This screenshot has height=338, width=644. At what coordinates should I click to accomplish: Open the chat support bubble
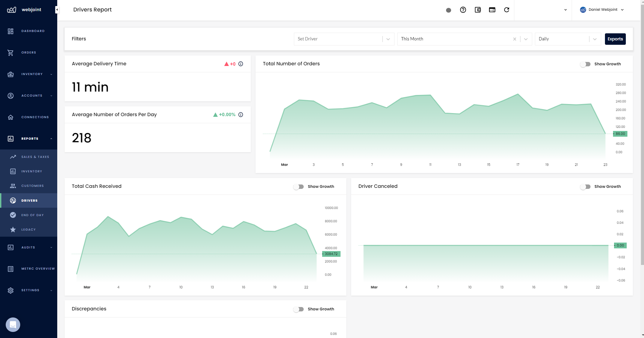coord(13,325)
